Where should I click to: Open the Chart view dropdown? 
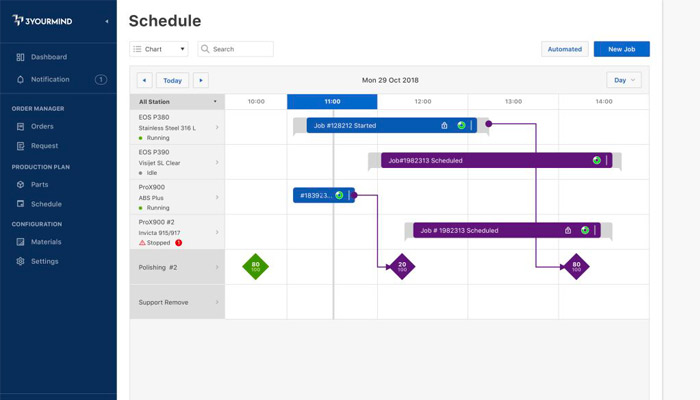tap(159, 49)
